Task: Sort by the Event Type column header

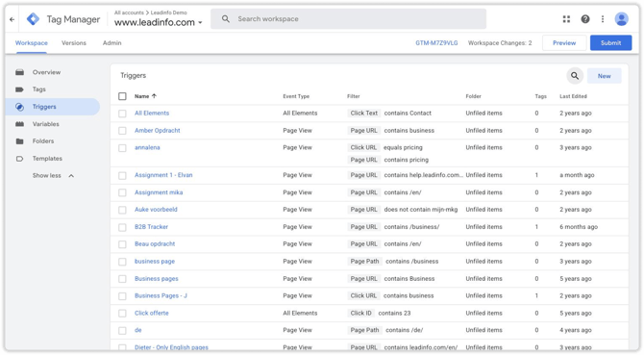Action: 296,96
